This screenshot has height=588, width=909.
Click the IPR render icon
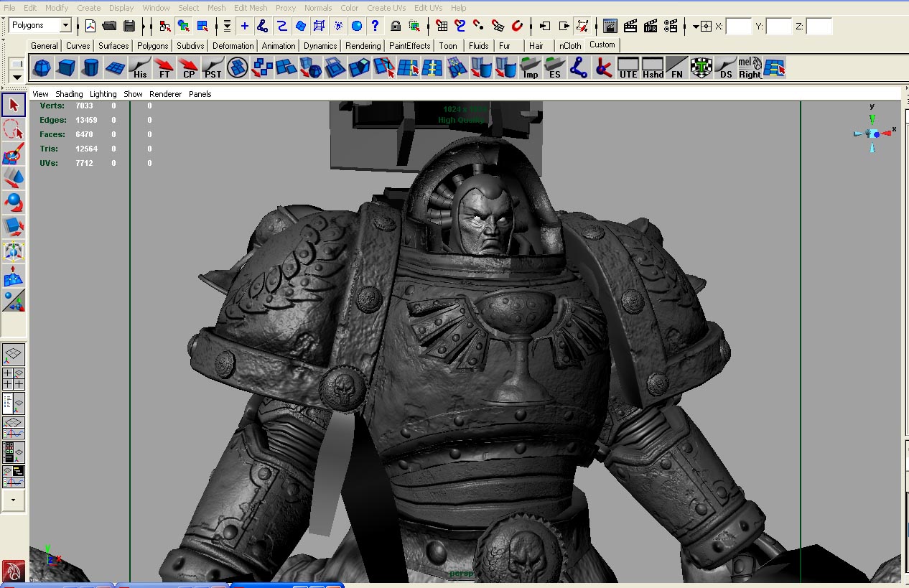pos(651,26)
